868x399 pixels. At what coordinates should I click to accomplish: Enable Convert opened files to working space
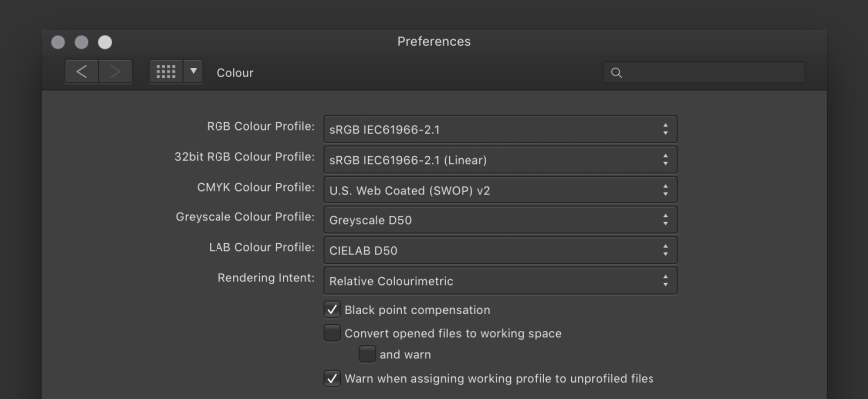pyautogui.click(x=332, y=333)
